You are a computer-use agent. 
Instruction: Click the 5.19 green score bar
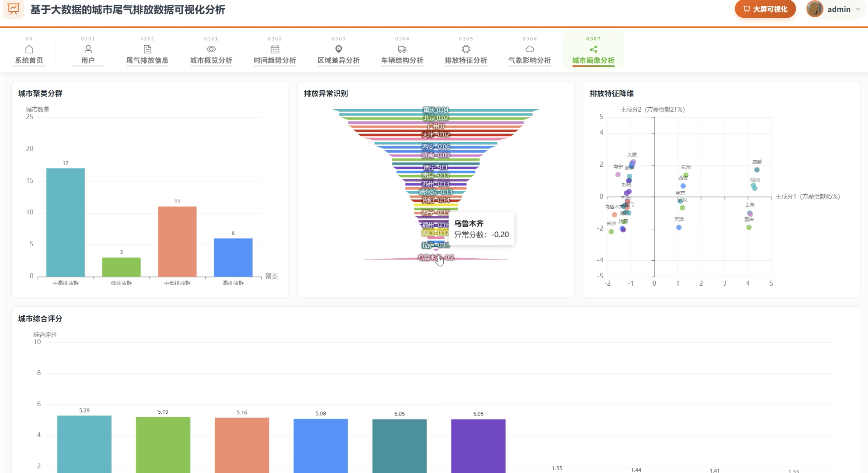coord(163,445)
